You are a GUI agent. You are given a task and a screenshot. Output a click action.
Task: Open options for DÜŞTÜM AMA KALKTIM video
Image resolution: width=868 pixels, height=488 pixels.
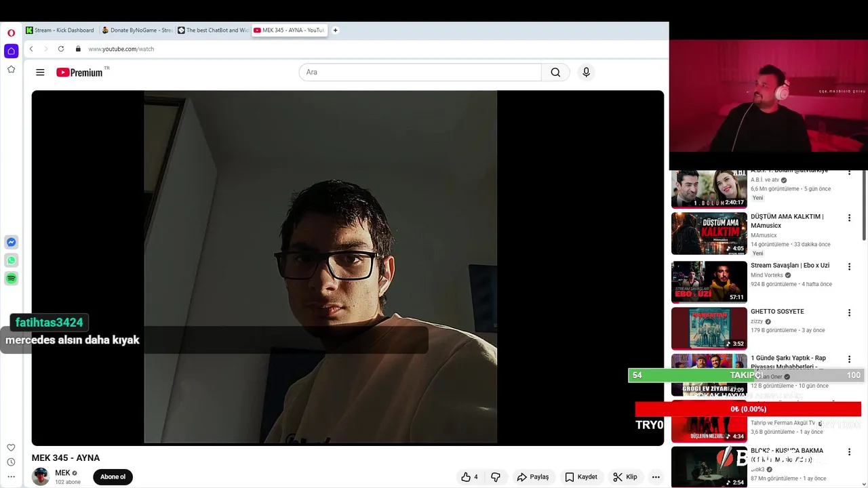[849, 218]
